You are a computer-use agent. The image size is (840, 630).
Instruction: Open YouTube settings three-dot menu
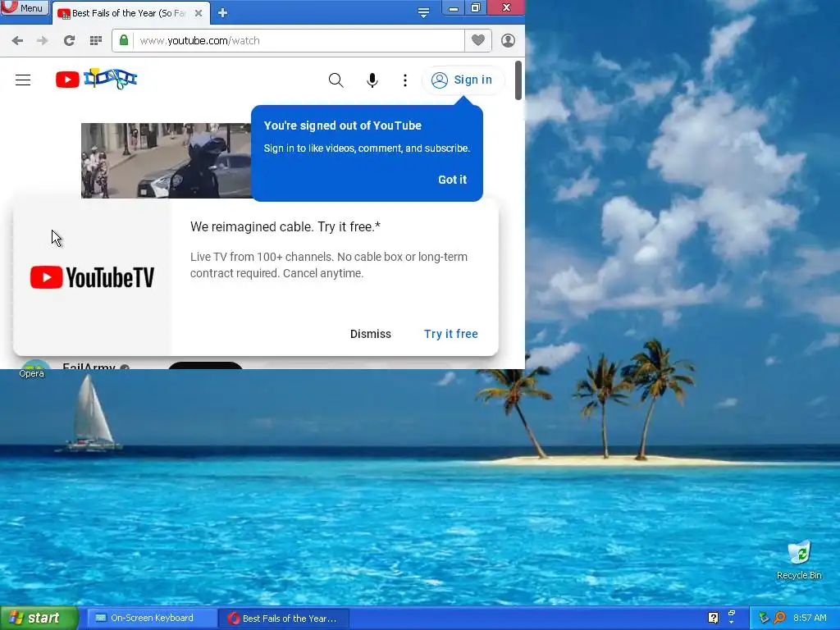(405, 80)
